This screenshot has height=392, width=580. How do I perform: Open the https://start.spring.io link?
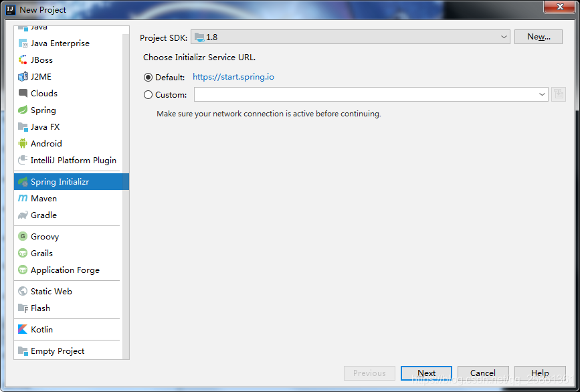point(233,77)
